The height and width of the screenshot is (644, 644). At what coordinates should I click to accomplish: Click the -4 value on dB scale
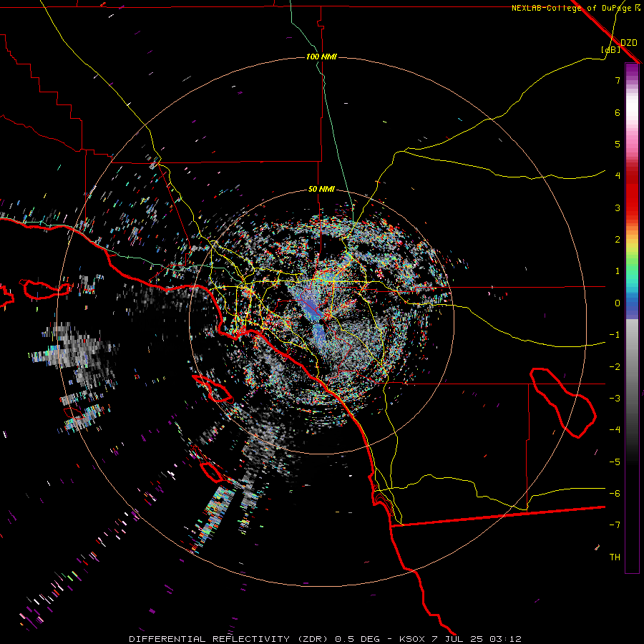tap(615, 429)
